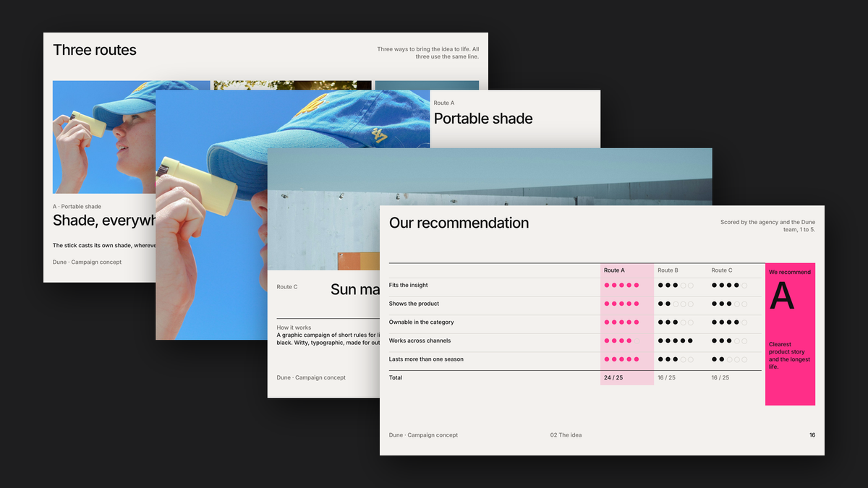Click the 'Sun ma' heading on Route C slide
This screenshot has height=488, width=868.
[355, 289]
